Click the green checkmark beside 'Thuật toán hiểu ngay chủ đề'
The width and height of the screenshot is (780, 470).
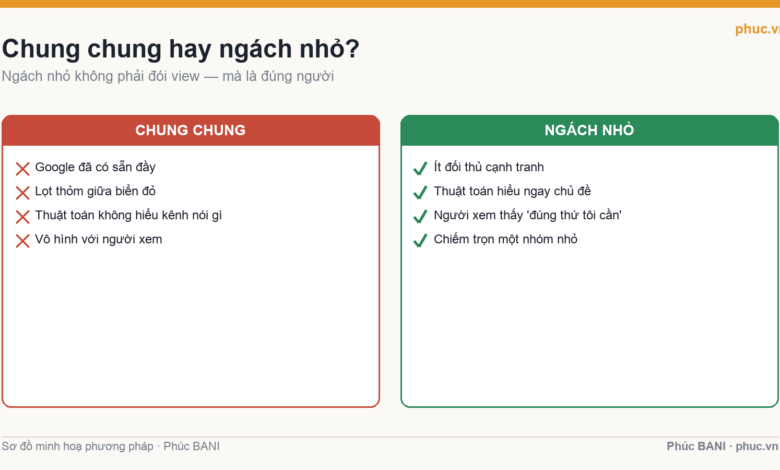420,192
